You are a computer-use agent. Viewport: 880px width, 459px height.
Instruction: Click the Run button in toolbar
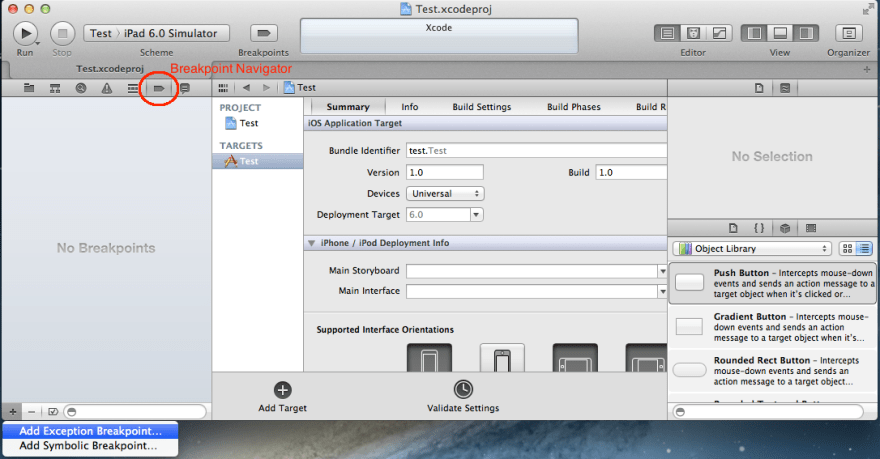click(25, 33)
